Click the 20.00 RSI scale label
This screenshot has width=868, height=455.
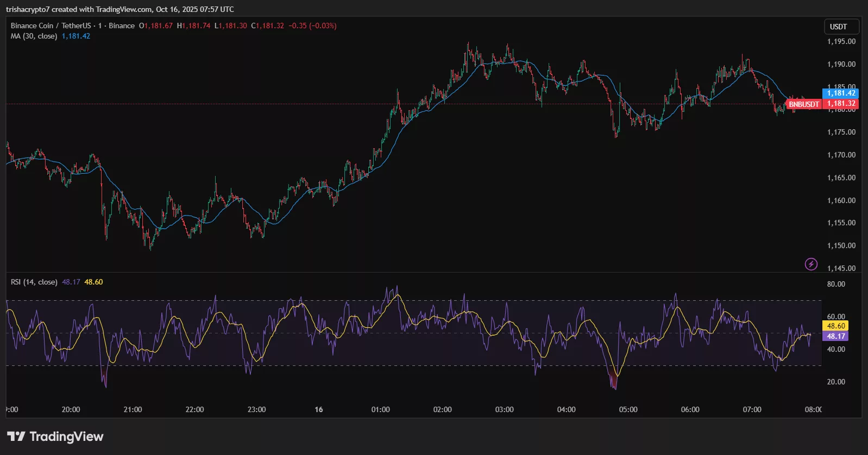(x=836, y=382)
